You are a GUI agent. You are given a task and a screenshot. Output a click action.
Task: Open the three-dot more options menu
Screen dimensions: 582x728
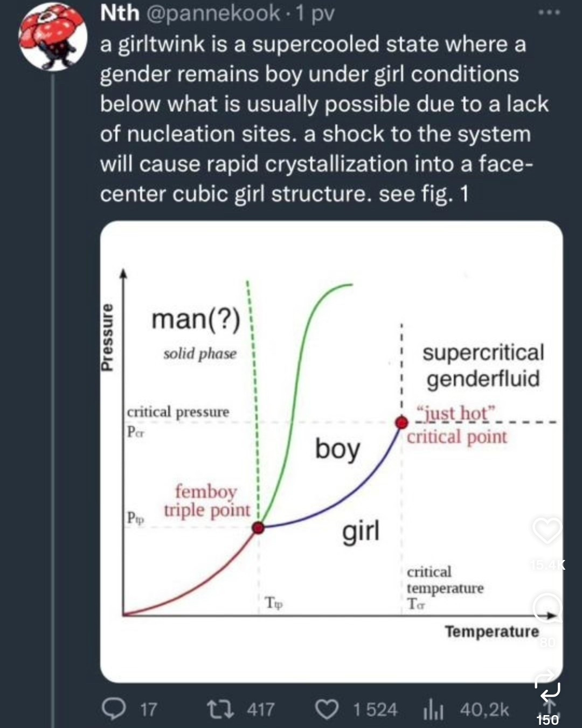pos(550,12)
